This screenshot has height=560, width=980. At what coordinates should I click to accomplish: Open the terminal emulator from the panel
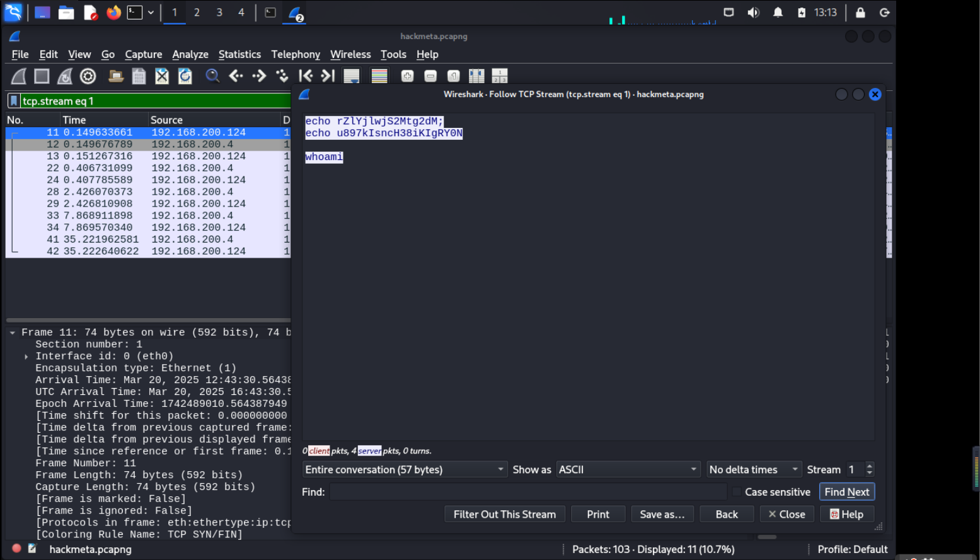click(x=135, y=12)
